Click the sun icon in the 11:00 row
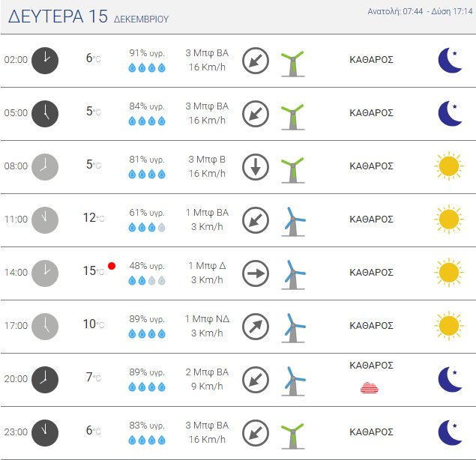 tap(448, 220)
